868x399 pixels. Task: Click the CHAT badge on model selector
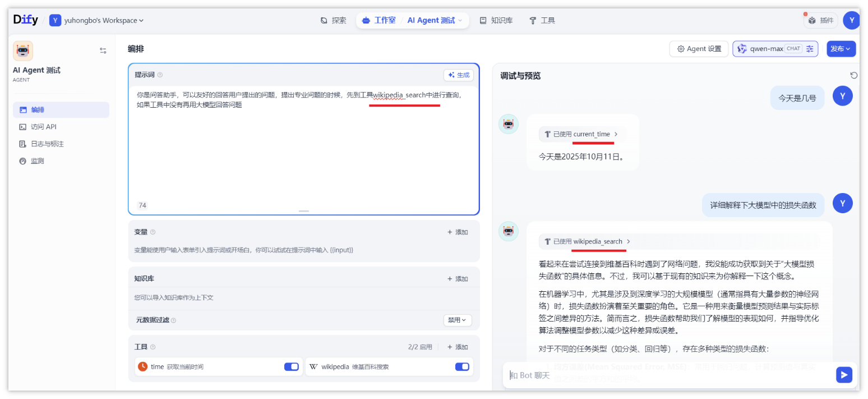(793, 49)
